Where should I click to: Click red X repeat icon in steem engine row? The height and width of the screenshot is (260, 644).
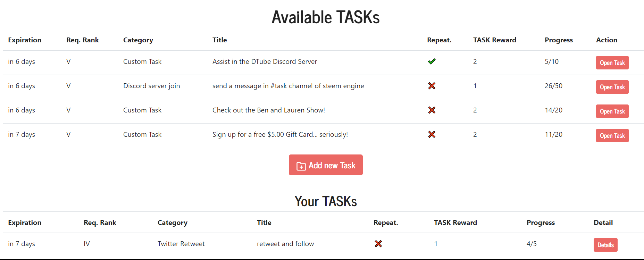coord(432,86)
